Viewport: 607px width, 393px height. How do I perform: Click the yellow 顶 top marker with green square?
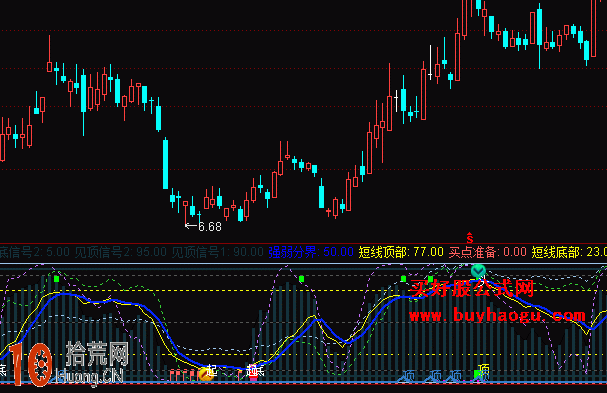pyautogui.click(x=482, y=372)
